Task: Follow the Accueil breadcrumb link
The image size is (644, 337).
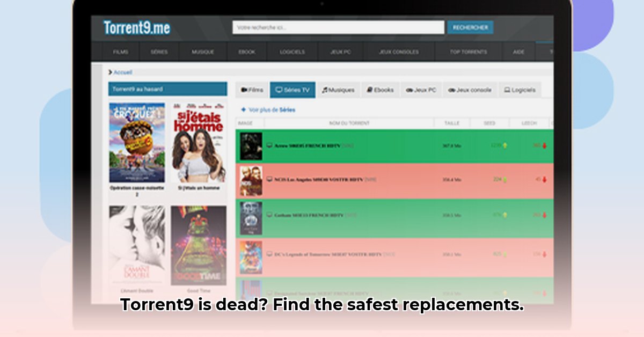Action: tap(122, 72)
